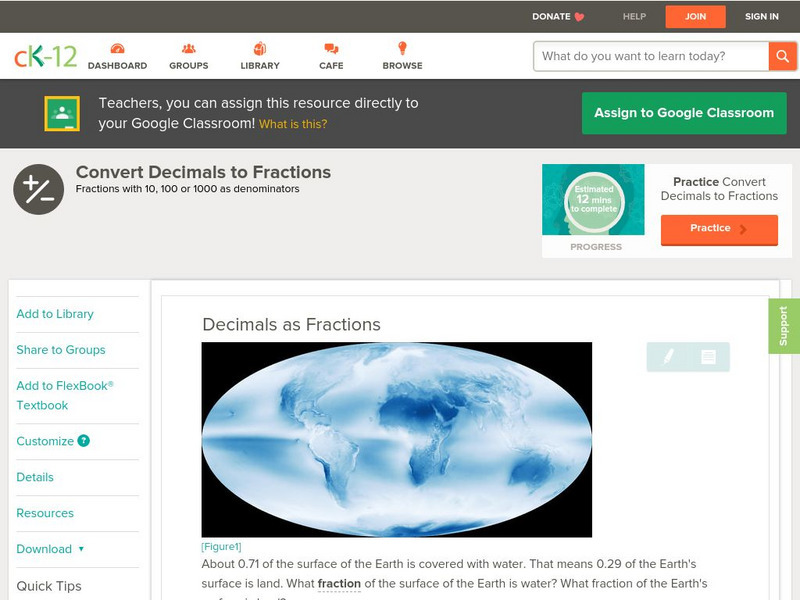Screen dimensions: 800x600
Task: Click the [Figure1] caption link
Action: [221, 546]
